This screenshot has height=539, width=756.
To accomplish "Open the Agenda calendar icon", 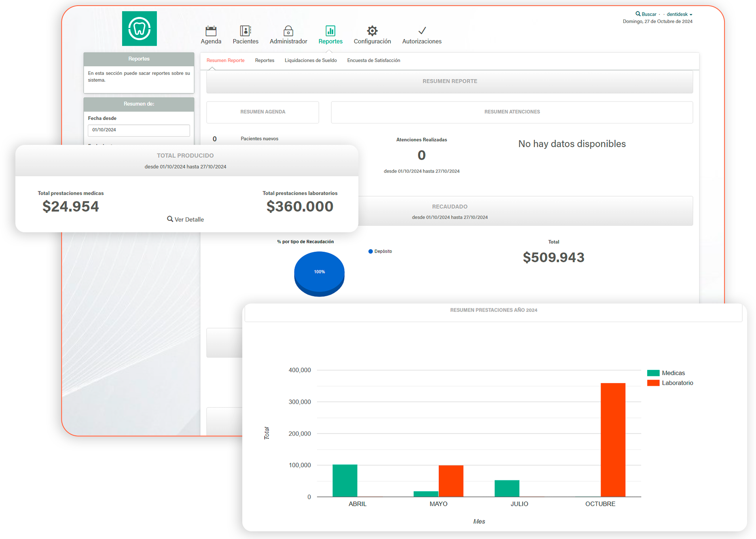I will (x=211, y=31).
